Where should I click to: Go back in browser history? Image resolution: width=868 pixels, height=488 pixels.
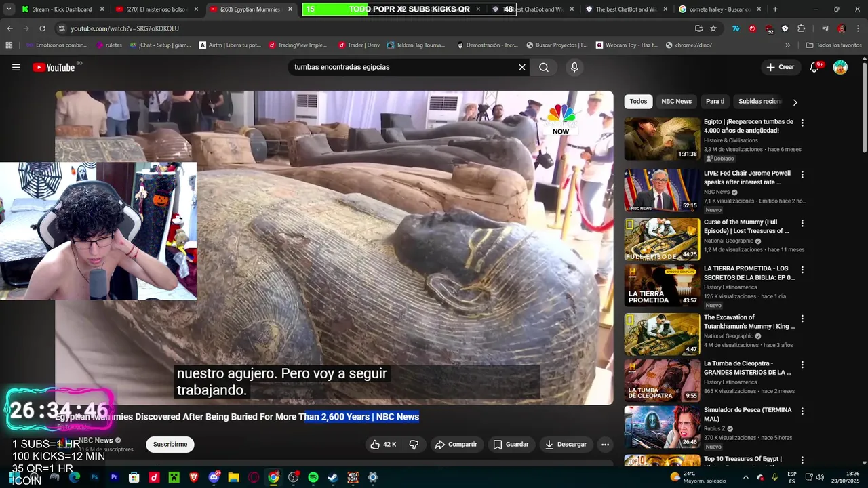[x=9, y=28]
